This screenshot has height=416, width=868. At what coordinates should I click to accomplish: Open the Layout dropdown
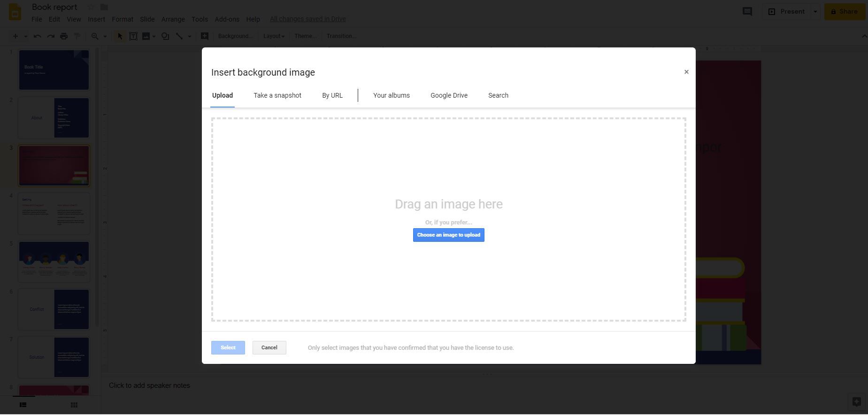click(x=274, y=36)
